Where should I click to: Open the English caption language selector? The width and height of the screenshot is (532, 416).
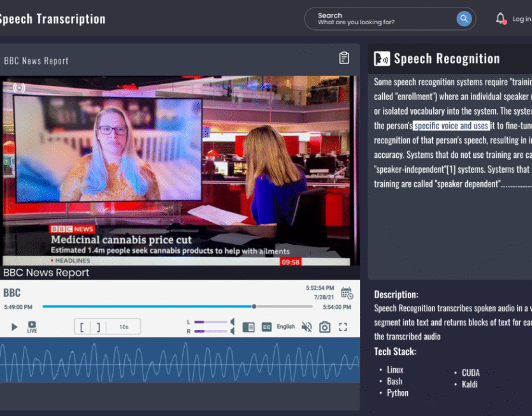point(285,326)
